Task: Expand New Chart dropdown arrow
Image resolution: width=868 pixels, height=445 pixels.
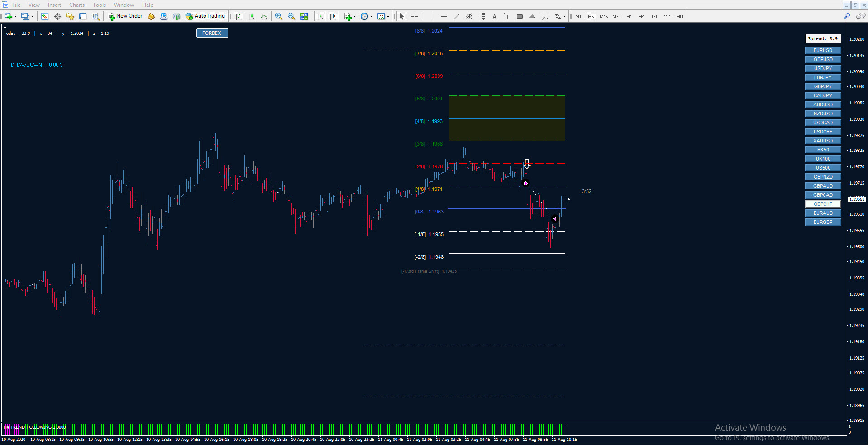Action: (15, 17)
